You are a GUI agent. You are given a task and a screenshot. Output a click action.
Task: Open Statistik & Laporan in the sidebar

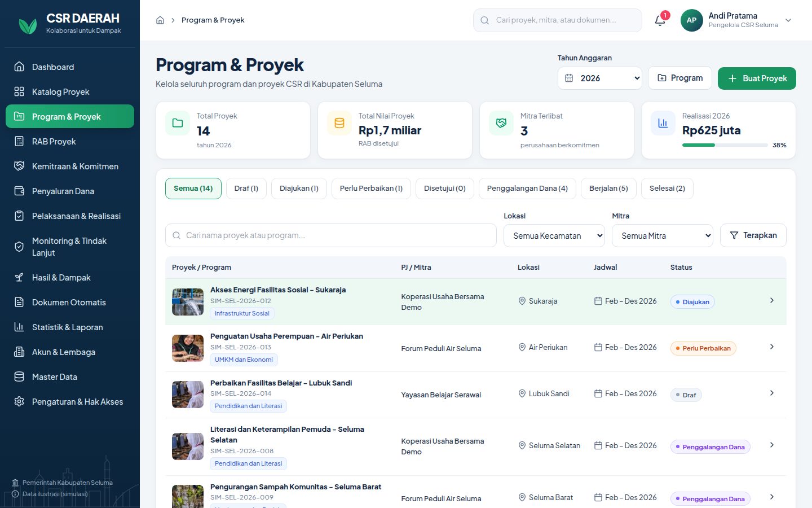[70, 327]
